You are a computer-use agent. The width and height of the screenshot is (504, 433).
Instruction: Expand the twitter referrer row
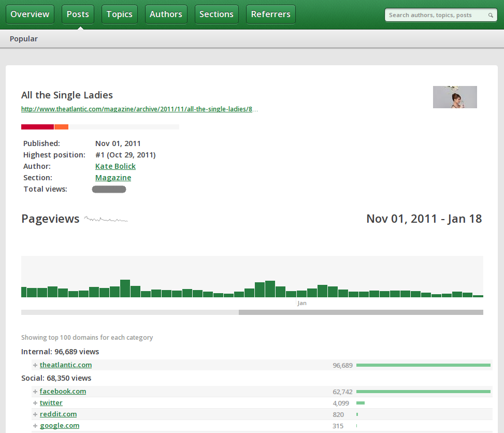click(x=35, y=403)
